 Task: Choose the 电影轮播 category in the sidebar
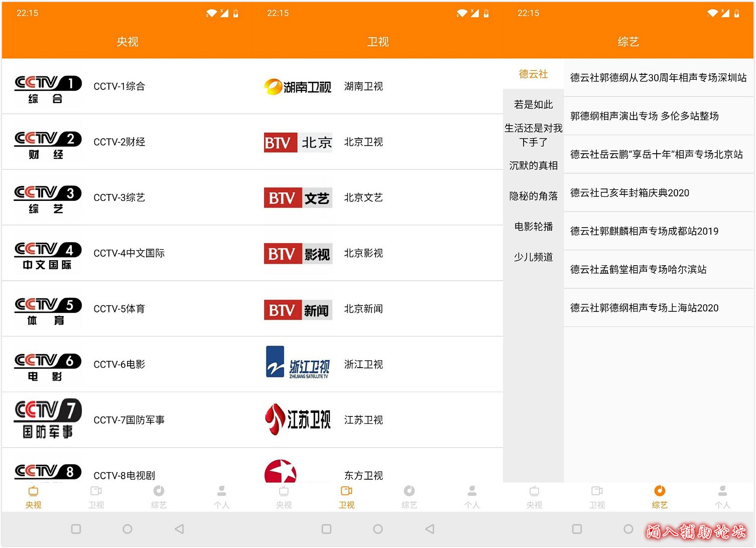pos(533,227)
